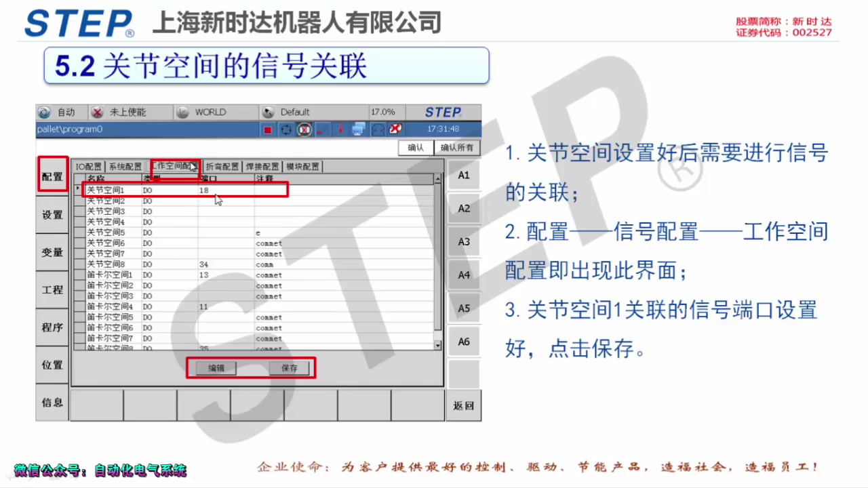
Task: Click the red arrow icon in status bar
Action: tap(340, 129)
